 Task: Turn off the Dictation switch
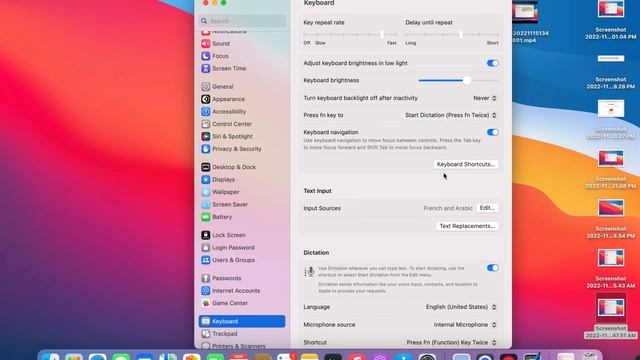point(493,268)
